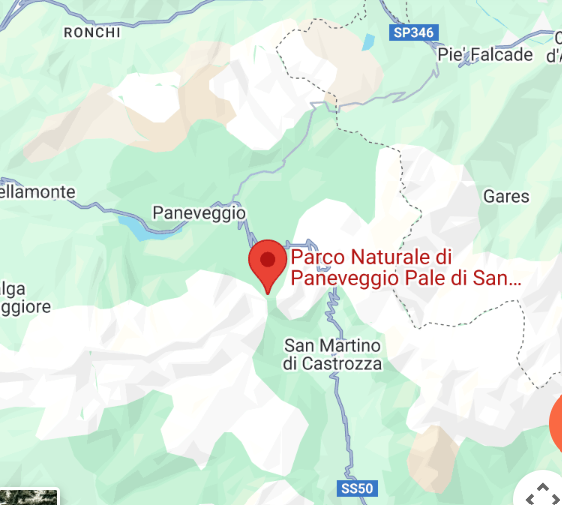This screenshot has width=562, height=505.
Task: Open the satellite layer thumbnail
Action: [x=29, y=497]
